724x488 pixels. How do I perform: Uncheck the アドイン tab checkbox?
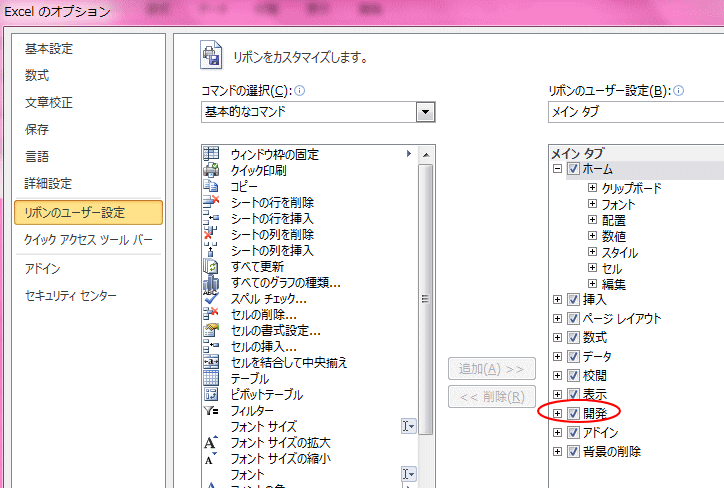[573, 433]
